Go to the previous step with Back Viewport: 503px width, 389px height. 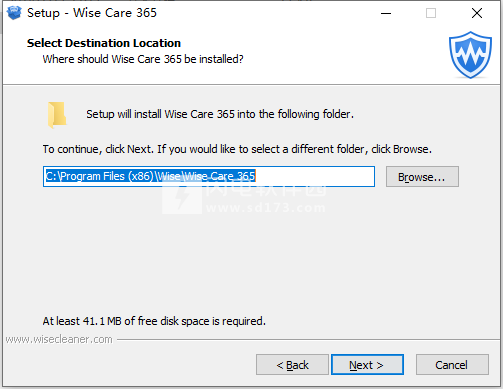coord(292,365)
